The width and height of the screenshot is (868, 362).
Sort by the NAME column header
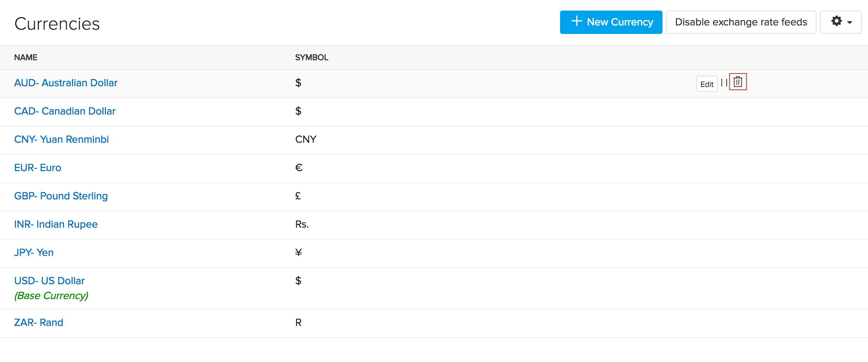coord(26,57)
